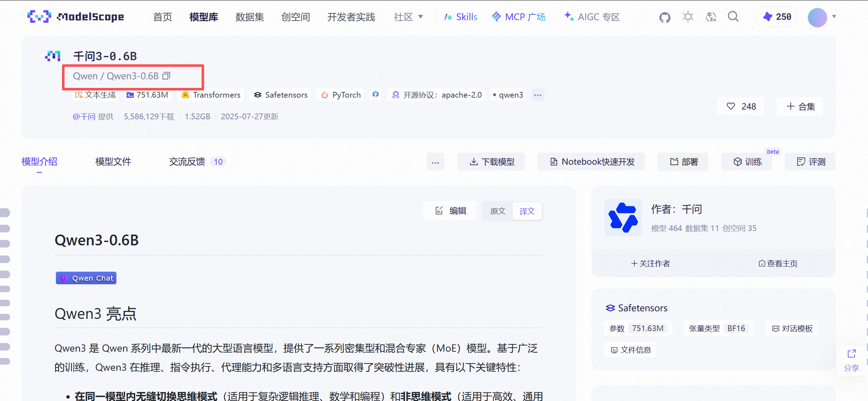Viewport: 868px width, 401px height.
Task: Expand more tags with the ellipsis after qwen3
Action: point(538,95)
